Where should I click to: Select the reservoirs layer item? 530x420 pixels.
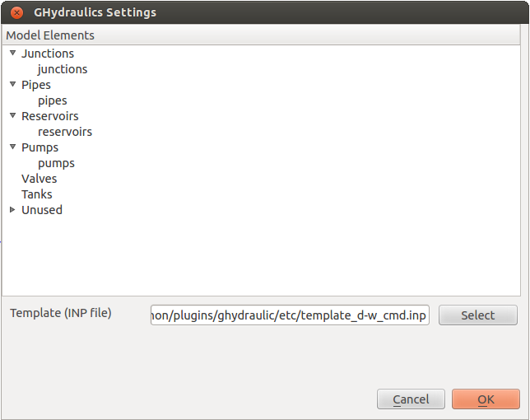(65, 132)
